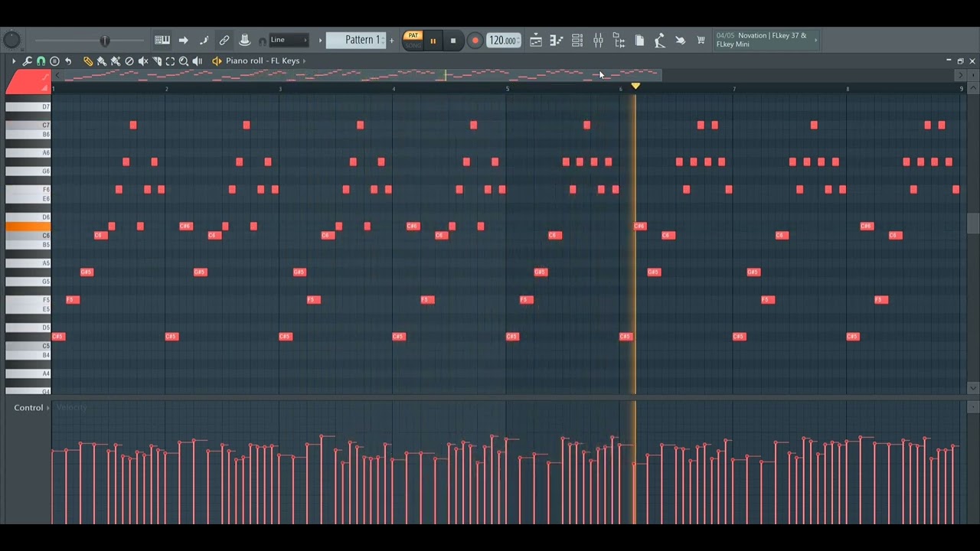The image size is (980, 551).
Task: Select the Paint brush tool
Action: point(101,61)
